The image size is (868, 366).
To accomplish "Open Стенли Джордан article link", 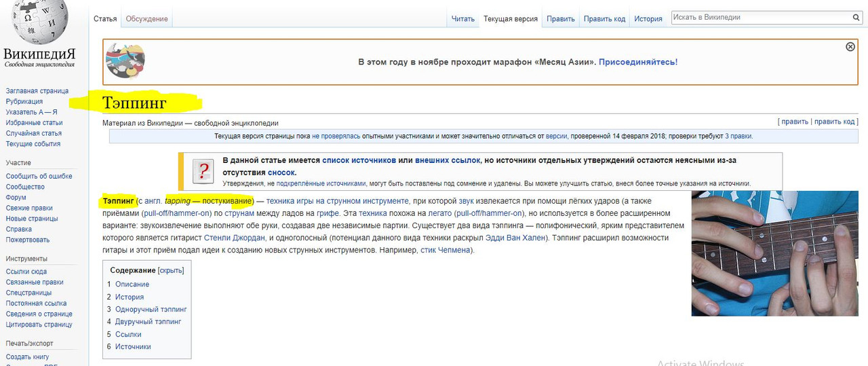I will (x=234, y=238).
